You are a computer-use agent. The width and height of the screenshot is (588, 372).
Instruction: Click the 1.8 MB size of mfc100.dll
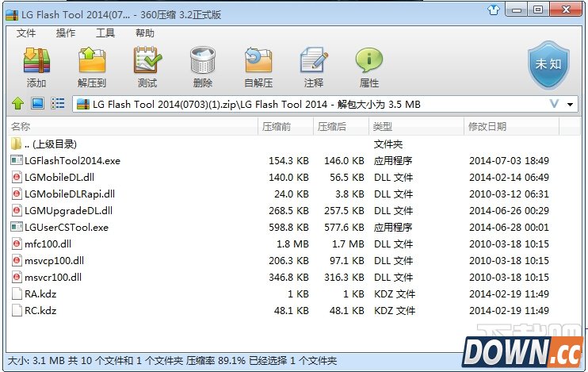(292, 244)
